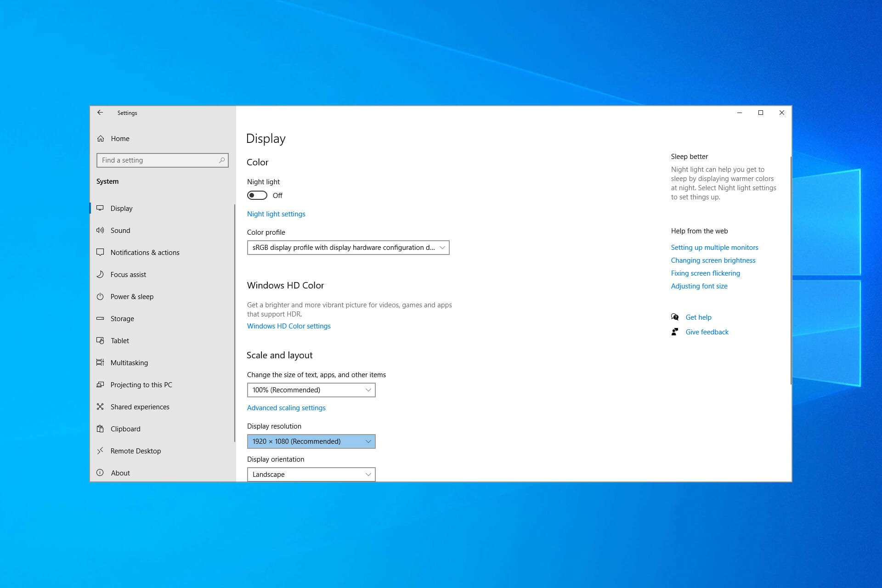Select the Sound speaker icon
The height and width of the screenshot is (588, 882).
tap(101, 230)
